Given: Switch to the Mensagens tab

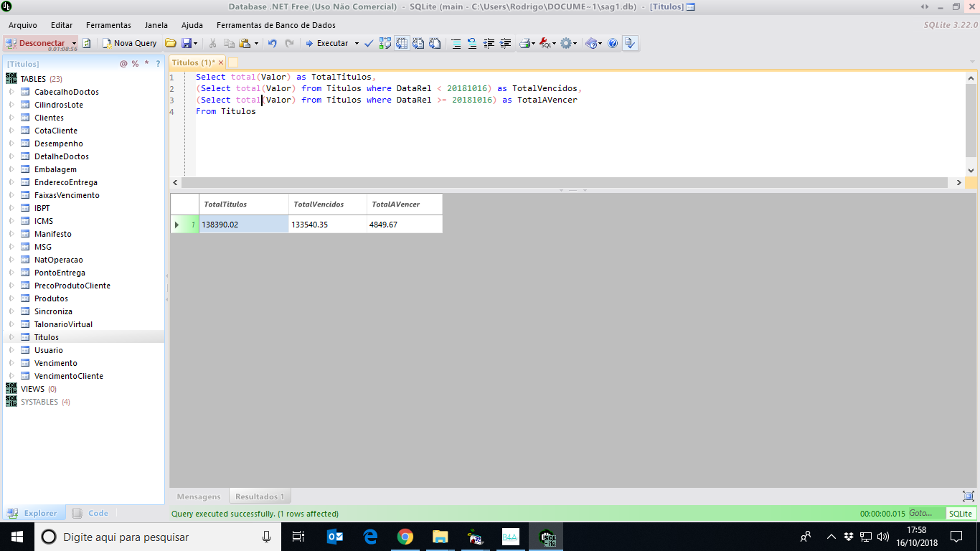Looking at the screenshot, I should click(x=199, y=496).
